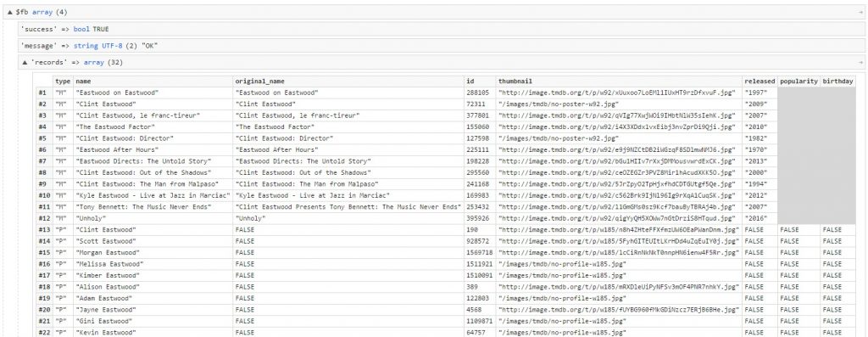The image size is (868, 337).
Task: Click id cell 64757
Action: tap(480, 332)
